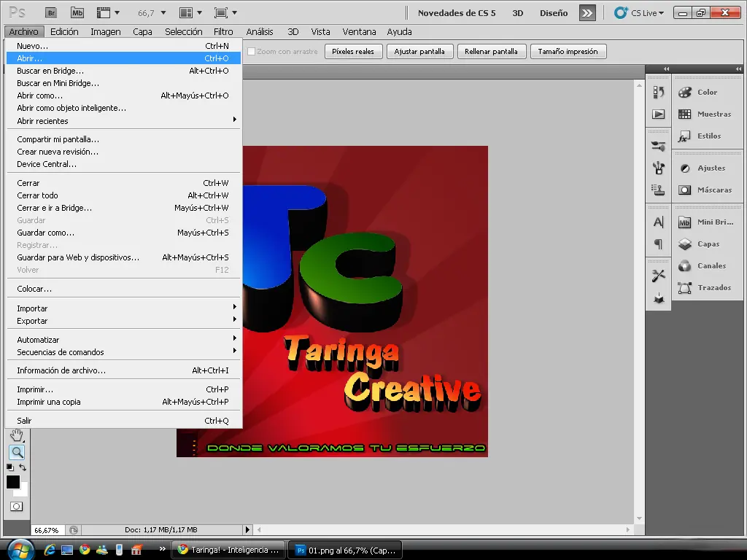
Task: Click the white background color swatch
Action: [x=24, y=492]
